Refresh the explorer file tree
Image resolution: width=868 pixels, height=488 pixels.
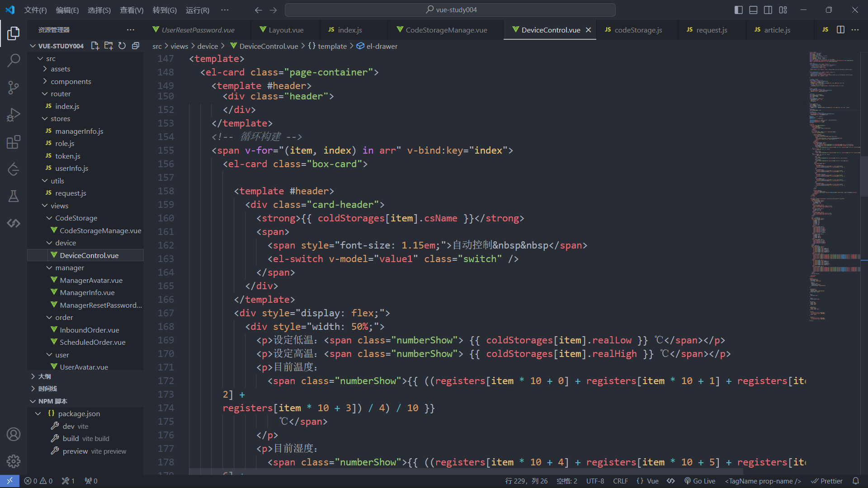pos(122,46)
